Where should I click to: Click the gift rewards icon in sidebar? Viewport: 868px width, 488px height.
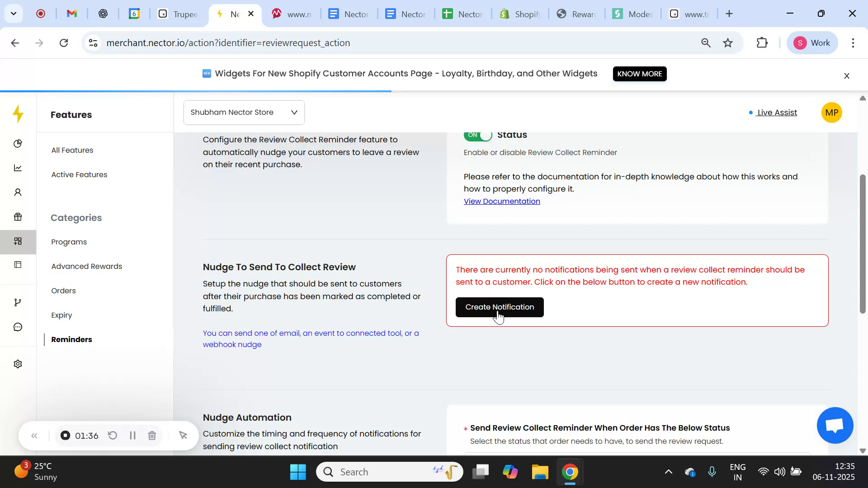18,217
